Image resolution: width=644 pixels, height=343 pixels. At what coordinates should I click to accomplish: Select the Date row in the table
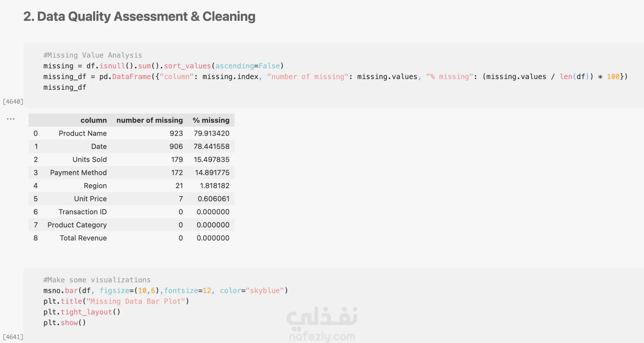99,146
